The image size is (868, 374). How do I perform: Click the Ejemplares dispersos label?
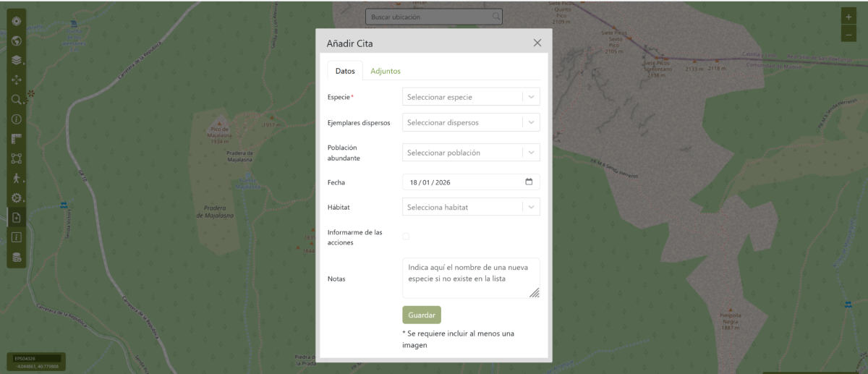tap(359, 122)
